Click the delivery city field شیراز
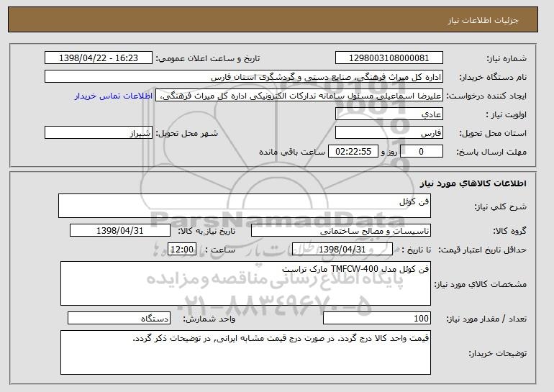The width and height of the screenshot is (554, 392). tap(99, 133)
